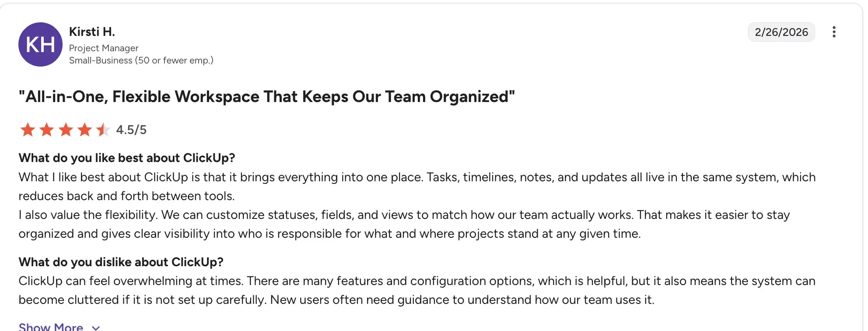This screenshot has height=331, width=868.
Task: Click the like best question heading
Action: coord(126,158)
